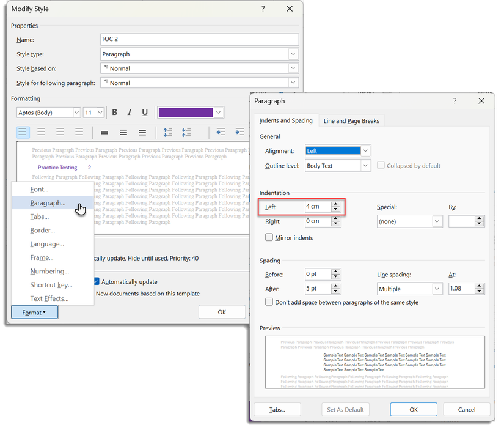This screenshot has width=504, height=433.
Task: Switch to Line and Page Breaks tab
Action: [x=351, y=120]
